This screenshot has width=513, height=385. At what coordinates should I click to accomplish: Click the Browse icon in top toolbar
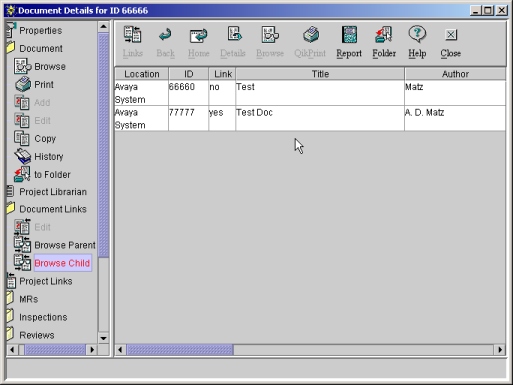[270, 35]
